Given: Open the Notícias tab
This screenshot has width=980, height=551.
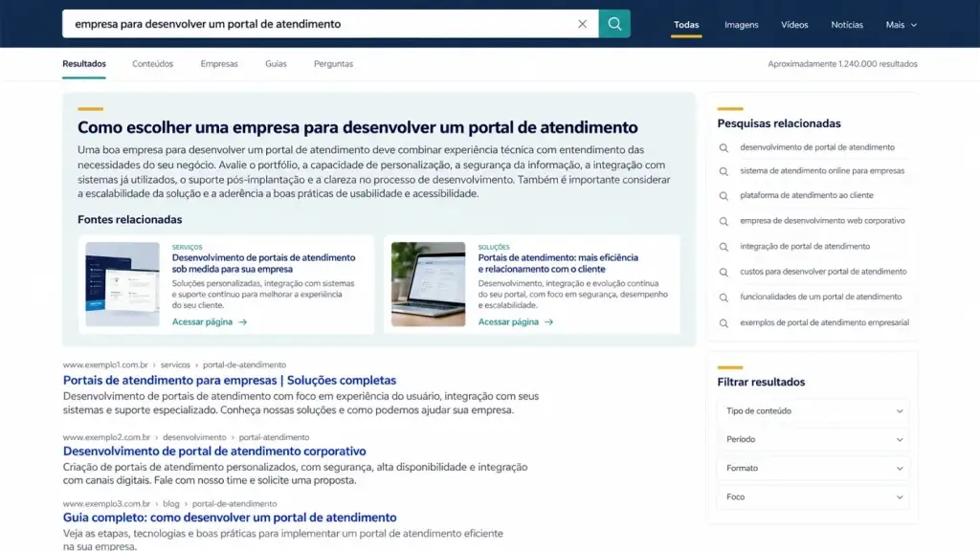Looking at the screenshot, I should (x=847, y=25).
